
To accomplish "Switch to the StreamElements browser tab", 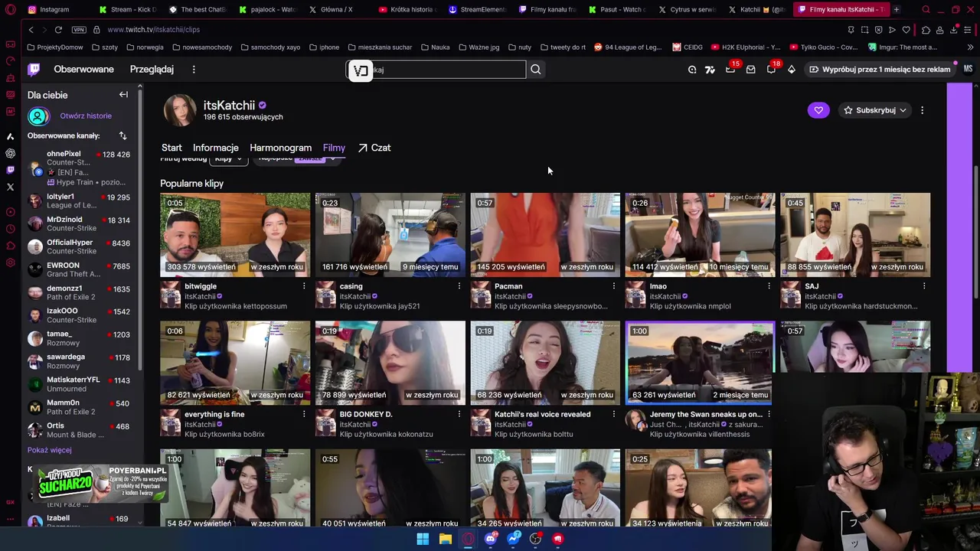I will tap(477, 9).
